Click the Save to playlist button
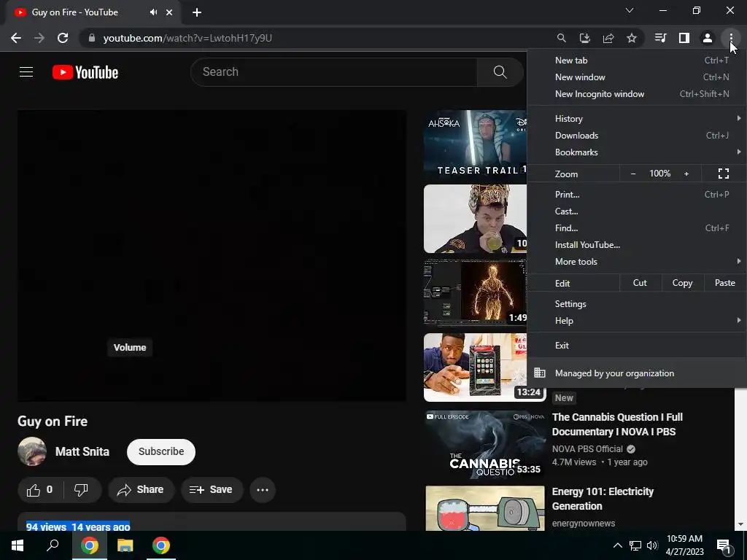 coord(212,489)
